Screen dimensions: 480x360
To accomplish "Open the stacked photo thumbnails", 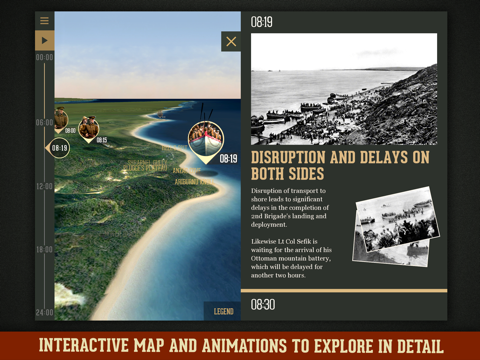I will coord(396,226).
